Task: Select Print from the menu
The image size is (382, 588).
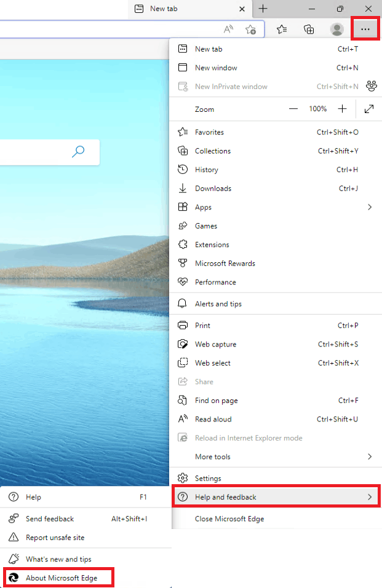Action: [276, 326]
